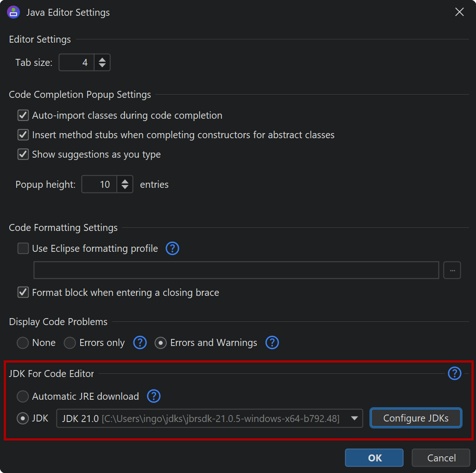Browse for Eclipse formatting profile file
The width and height of the screenshot is (476, 473).
(452, 270)
